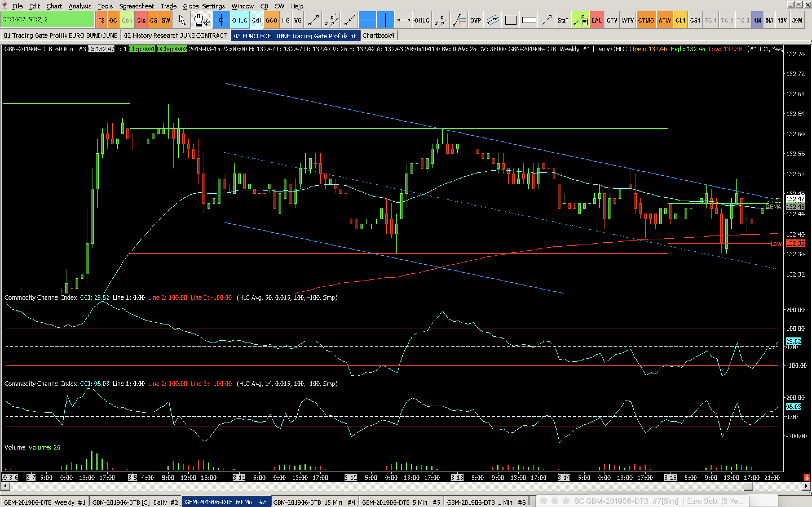Toggle the OHLC bar graph style
812x507 pixels.
[239, 20]
